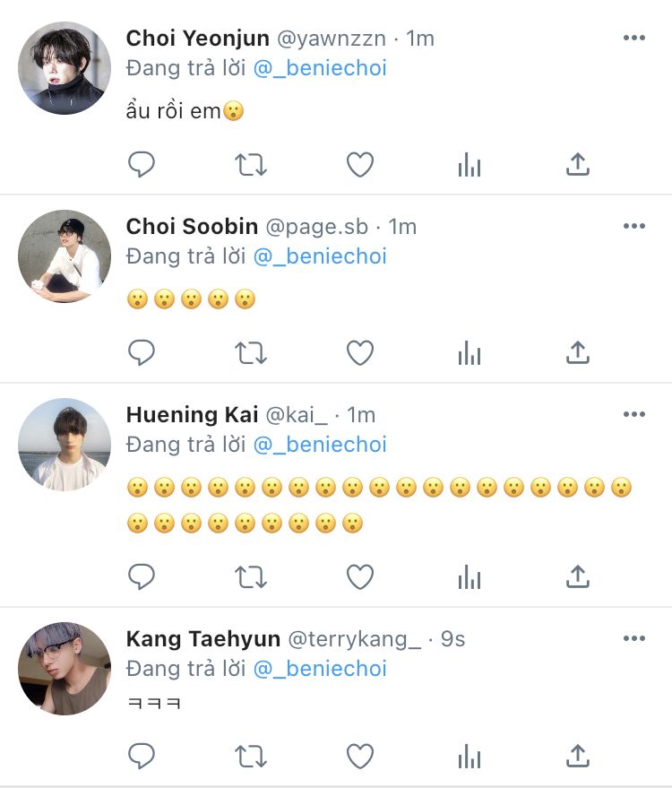Open Choi Soobin's profile name
672x788 pixels.
[x=192, y=226]
